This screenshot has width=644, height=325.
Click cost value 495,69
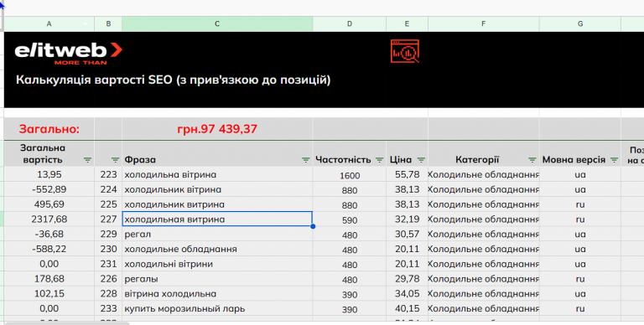49,204
